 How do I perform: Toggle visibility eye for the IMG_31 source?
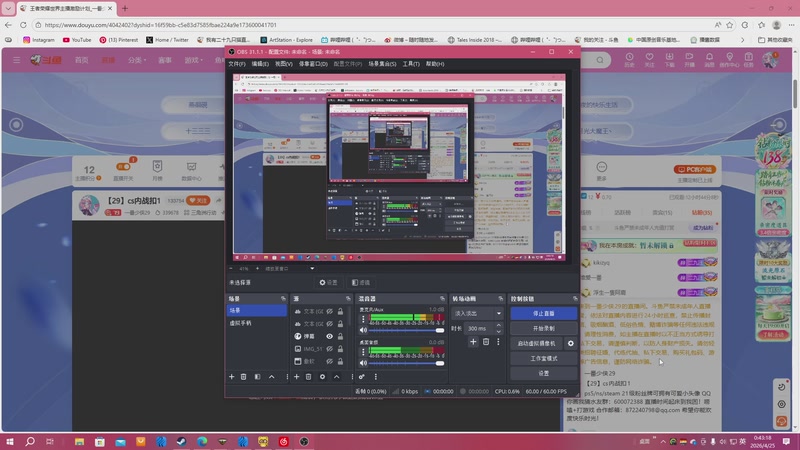(x=330, y=349)
